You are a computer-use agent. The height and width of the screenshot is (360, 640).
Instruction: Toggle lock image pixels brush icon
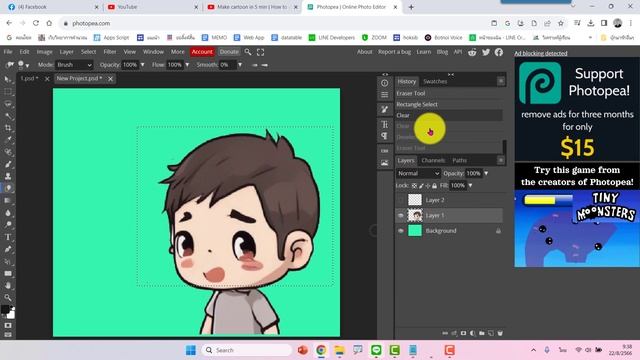[421, 186]
